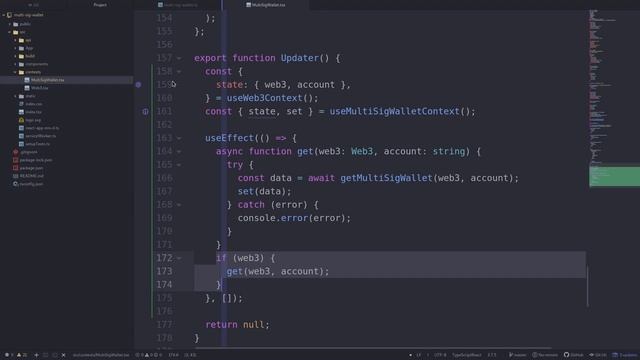Click the package-lock.json file icon

click(x=16, y=160)
